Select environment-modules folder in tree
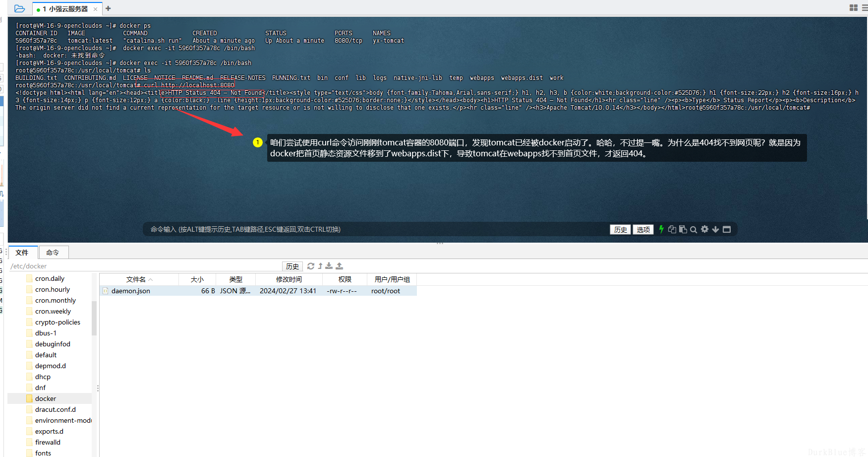Viewport: 868px width, 457px height. click(x=63, y=420)
